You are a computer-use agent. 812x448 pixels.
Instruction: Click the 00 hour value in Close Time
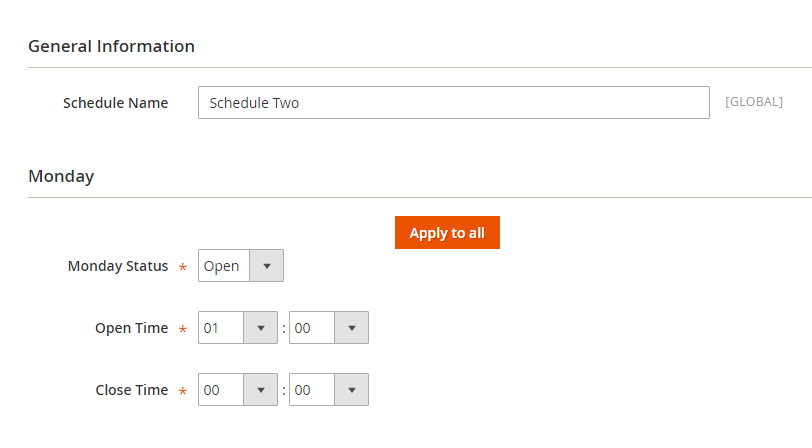[x=220, y=390]
